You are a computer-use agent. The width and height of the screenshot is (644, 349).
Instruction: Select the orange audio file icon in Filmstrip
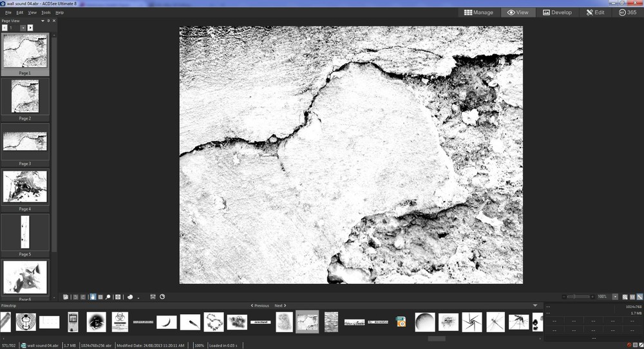[x=401, y=321]
